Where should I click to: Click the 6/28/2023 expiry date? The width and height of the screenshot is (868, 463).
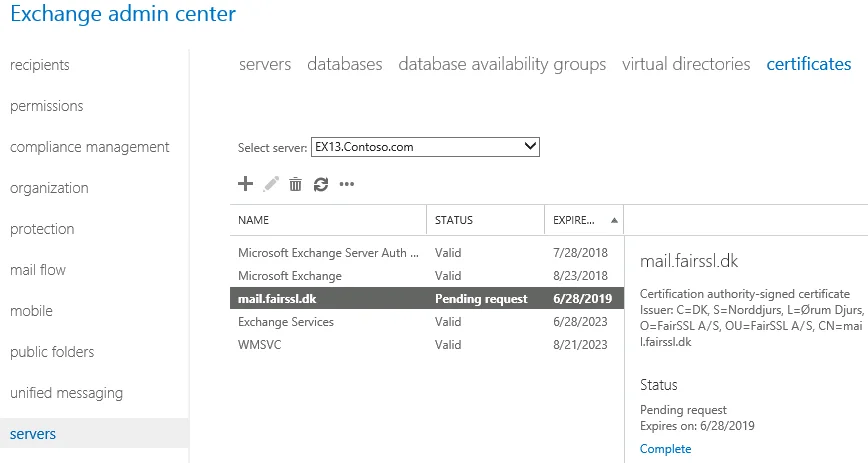pos(580,322)
